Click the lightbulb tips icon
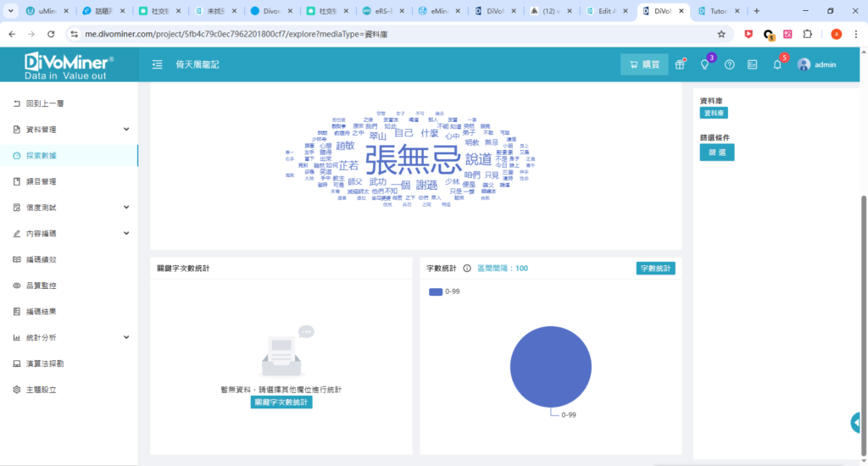Screen dimensions: 868x466 704,64
